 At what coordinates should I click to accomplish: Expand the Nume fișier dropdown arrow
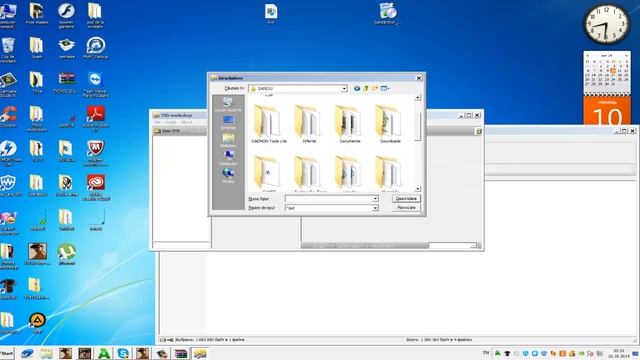375,199
